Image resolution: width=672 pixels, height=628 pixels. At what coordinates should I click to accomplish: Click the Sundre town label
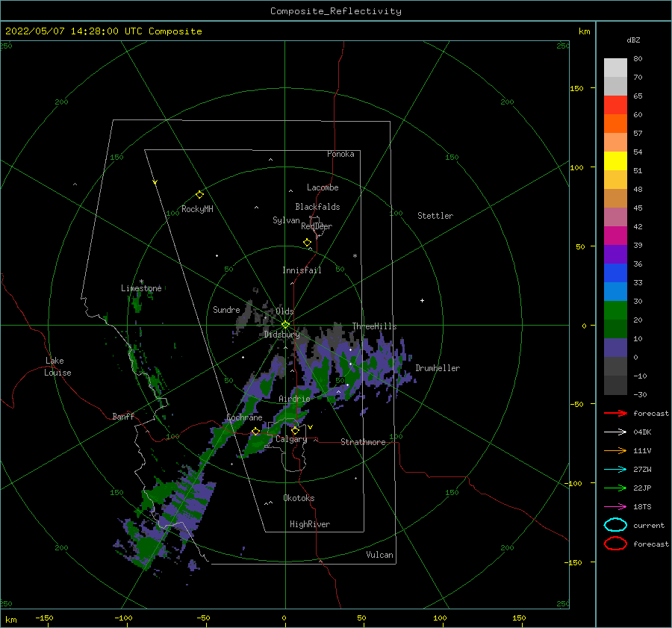pyautogui.click(x=226, y=310)
